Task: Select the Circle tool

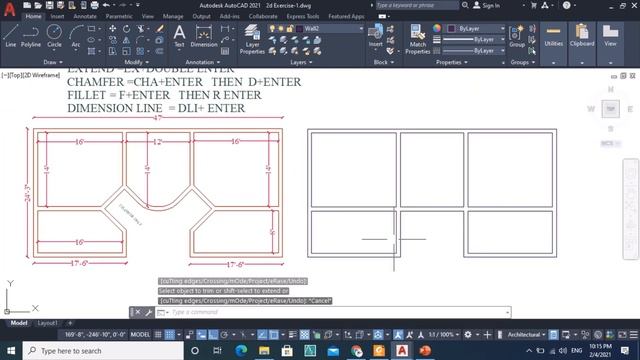Action: coord(54,36)
